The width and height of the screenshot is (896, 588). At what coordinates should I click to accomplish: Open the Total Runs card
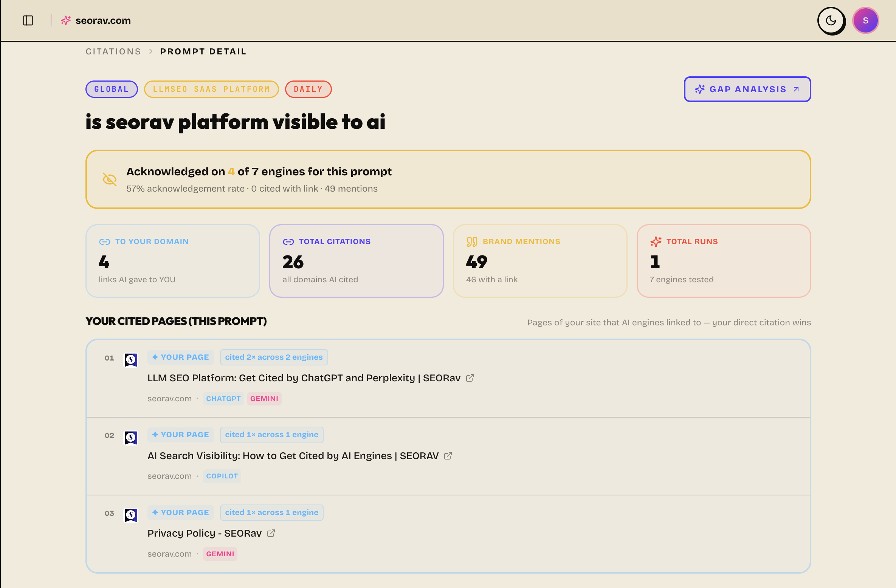(x=724, y=261)
